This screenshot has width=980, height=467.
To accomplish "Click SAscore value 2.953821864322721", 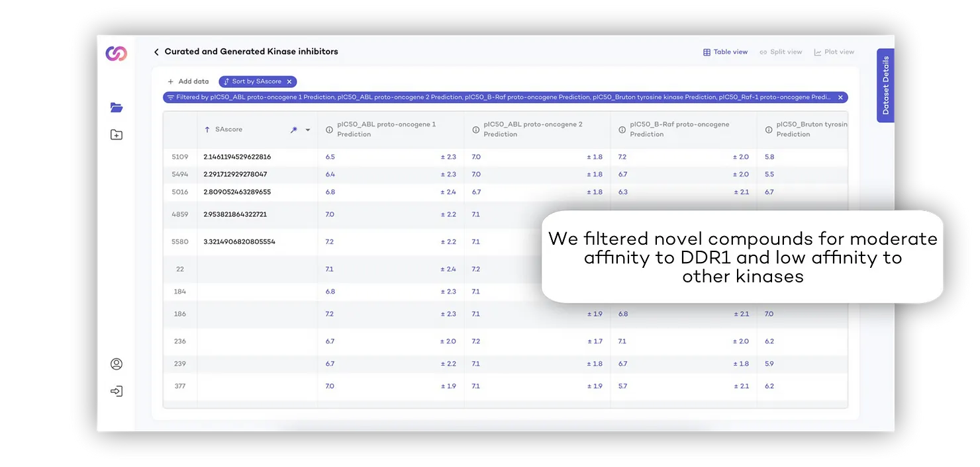I will [x=235, y=214].
